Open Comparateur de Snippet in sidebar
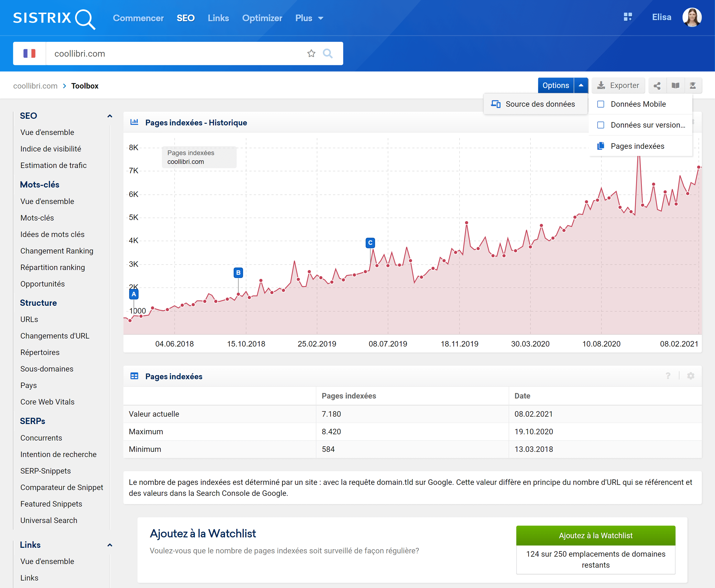This screenshot has width=715, height=588. tap(62, 487)
